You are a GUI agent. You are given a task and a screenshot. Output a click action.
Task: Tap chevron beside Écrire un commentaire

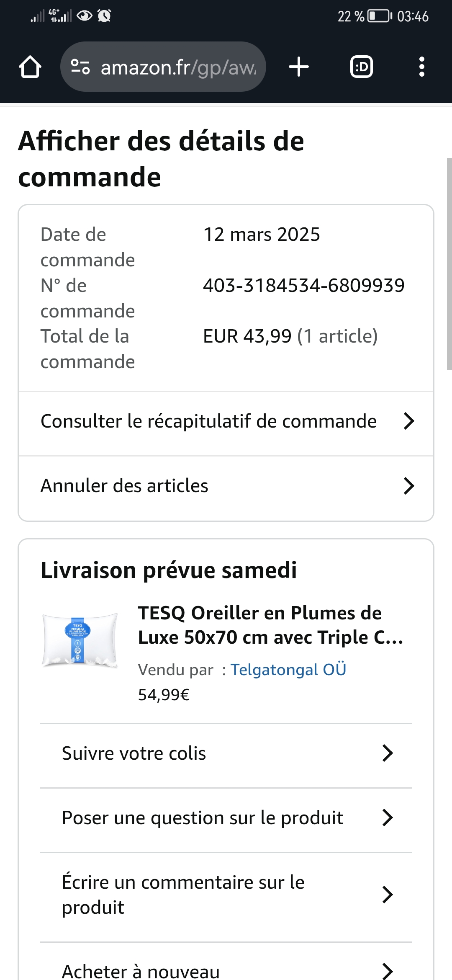pos(388,895)
